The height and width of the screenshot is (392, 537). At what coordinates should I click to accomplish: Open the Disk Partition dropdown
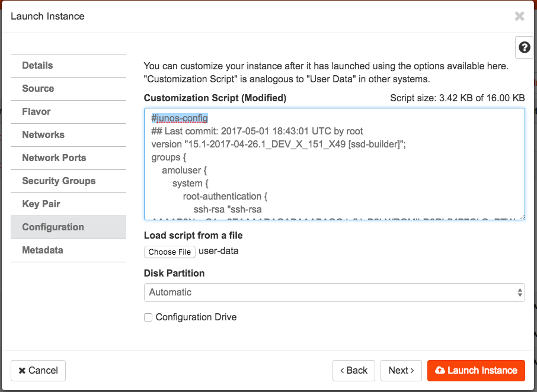(x=334, y=293)
